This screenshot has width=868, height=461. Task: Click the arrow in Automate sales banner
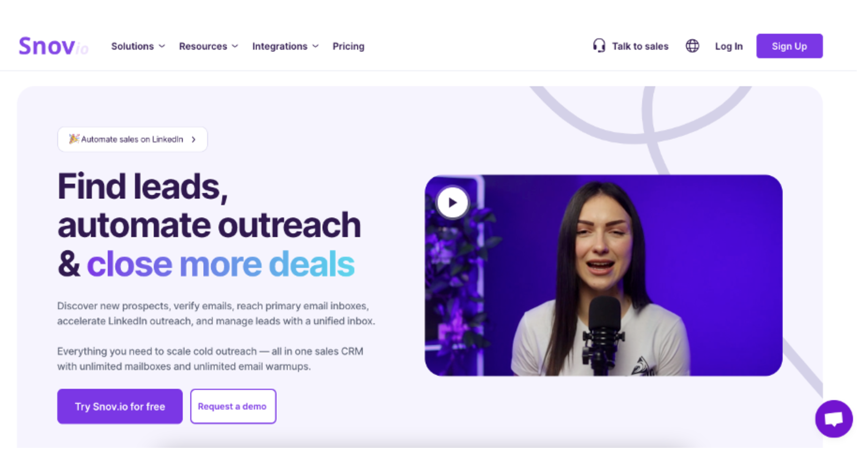pos(194,140)
